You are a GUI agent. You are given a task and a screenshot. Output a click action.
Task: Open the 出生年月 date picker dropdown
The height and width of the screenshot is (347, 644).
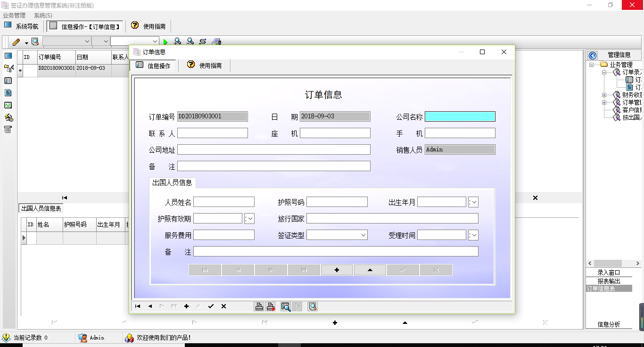tap(473, 202)
